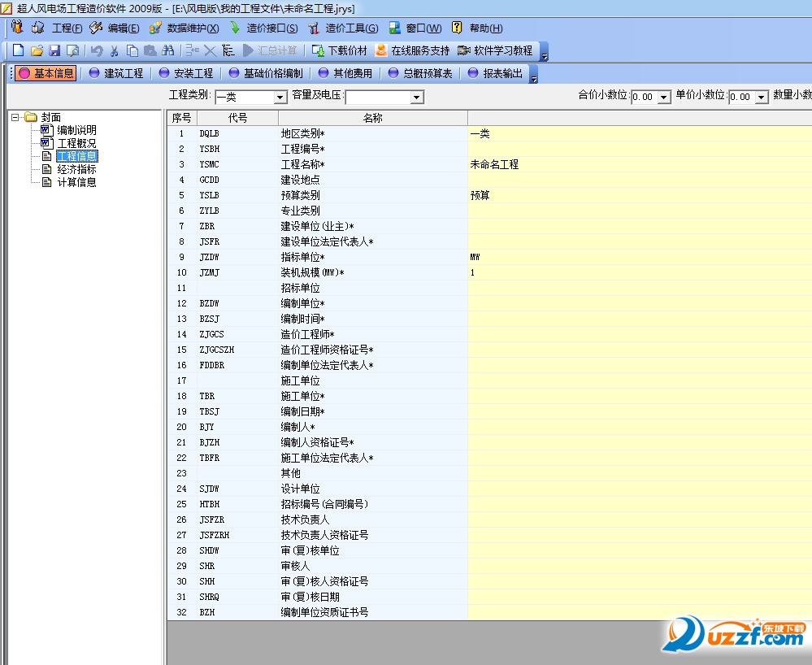Image resolution: width=812 pixels, height=665 pixels.
Task: Click the 造价工程师 name cell
Action: [x=373, y=334]
